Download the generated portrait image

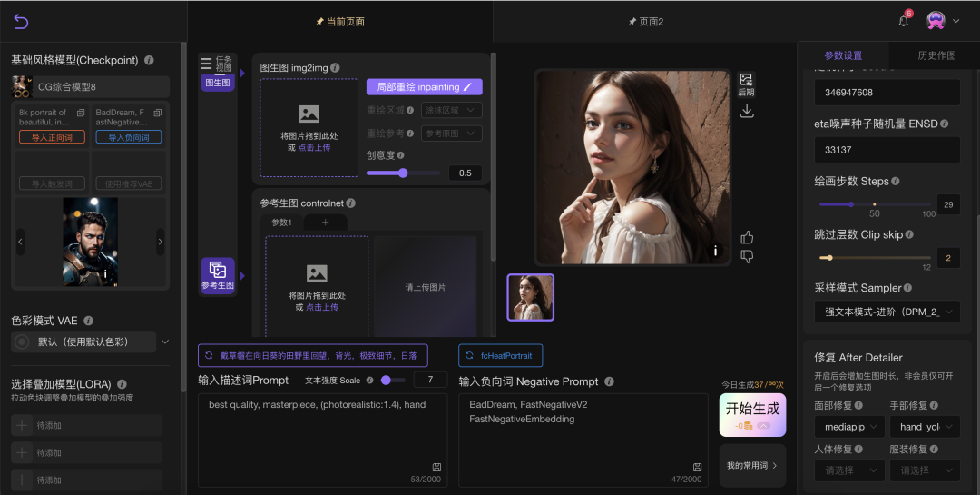tap(747, 111)
